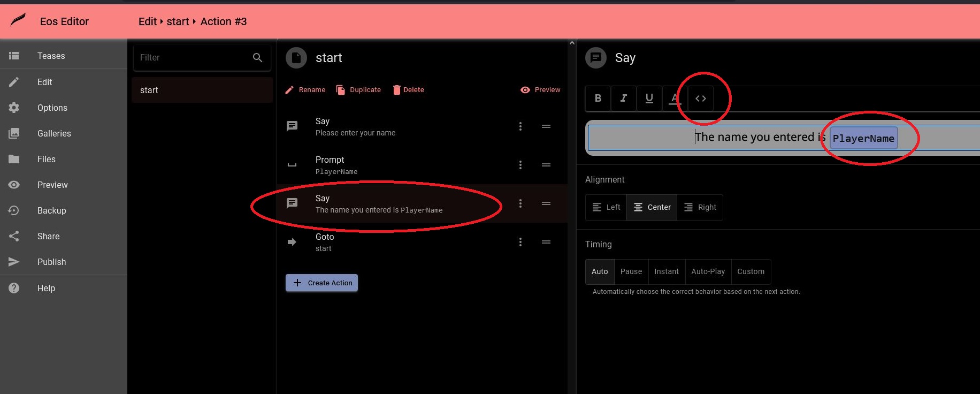Rename the start page
Screen dimensions: 980x394
click(305, 90)
